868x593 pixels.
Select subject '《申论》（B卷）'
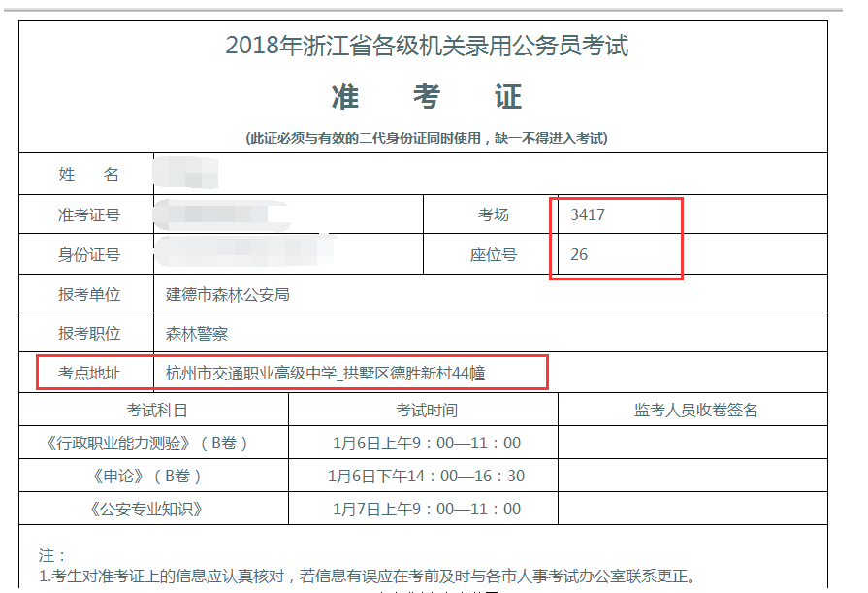point(147,477)
